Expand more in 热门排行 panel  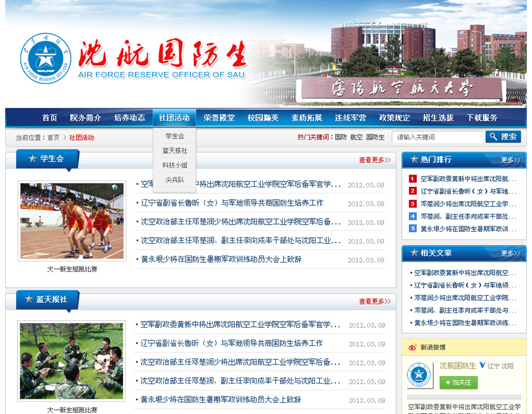tap(510, 160)
